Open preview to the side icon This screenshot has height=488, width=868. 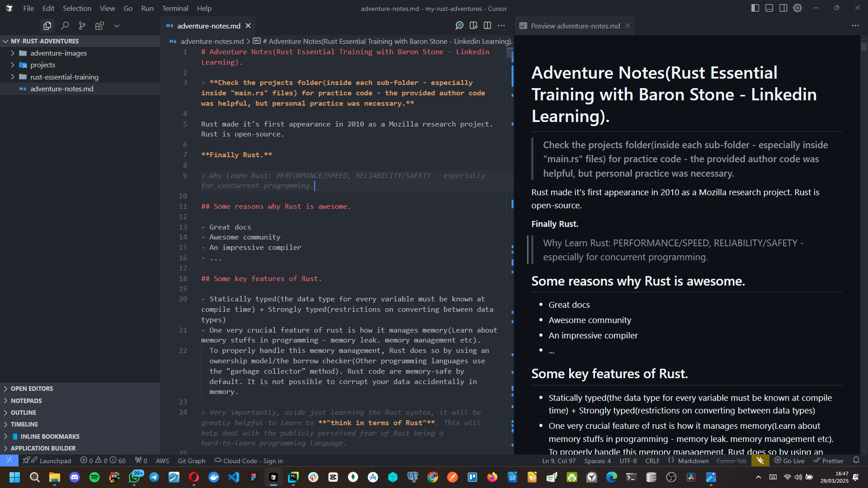point(473,26)
